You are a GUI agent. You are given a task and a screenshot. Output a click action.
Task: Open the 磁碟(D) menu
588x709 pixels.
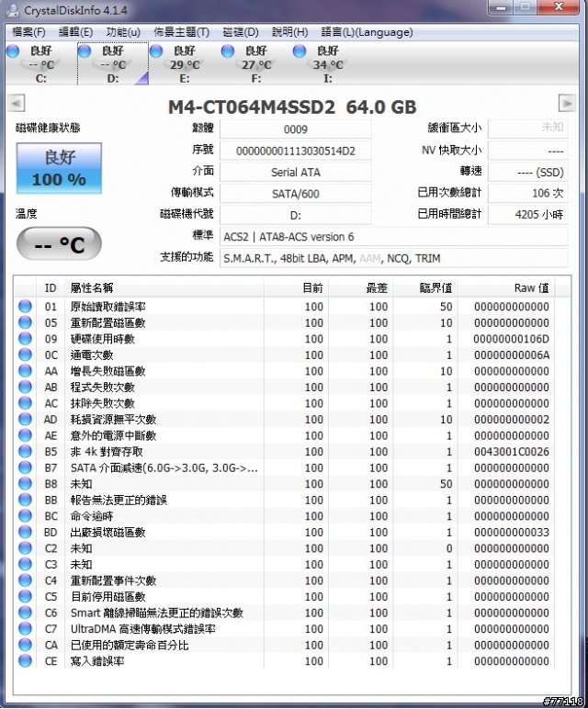(241, 32)
